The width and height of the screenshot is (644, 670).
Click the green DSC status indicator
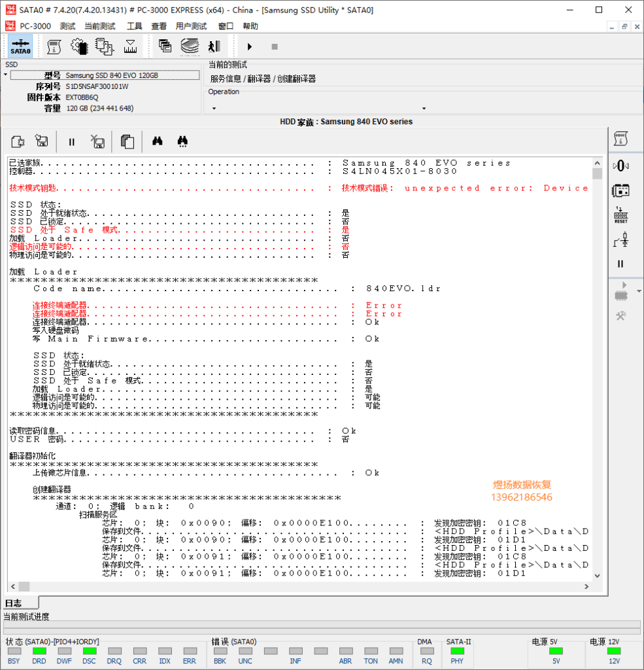point(90,651)
